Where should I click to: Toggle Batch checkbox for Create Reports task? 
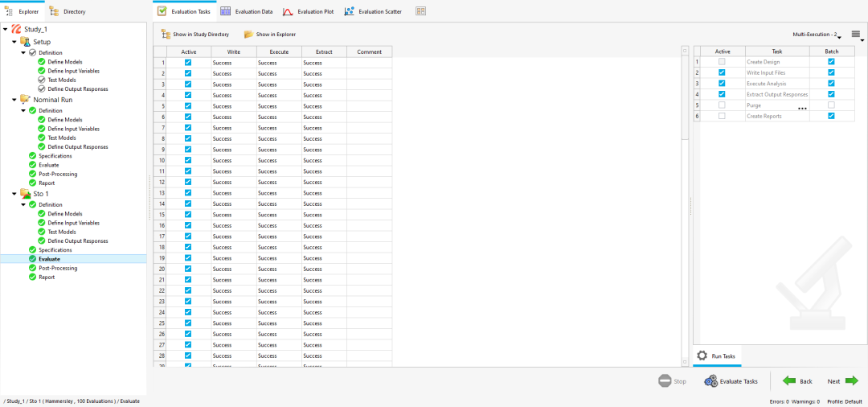(831, 116)
